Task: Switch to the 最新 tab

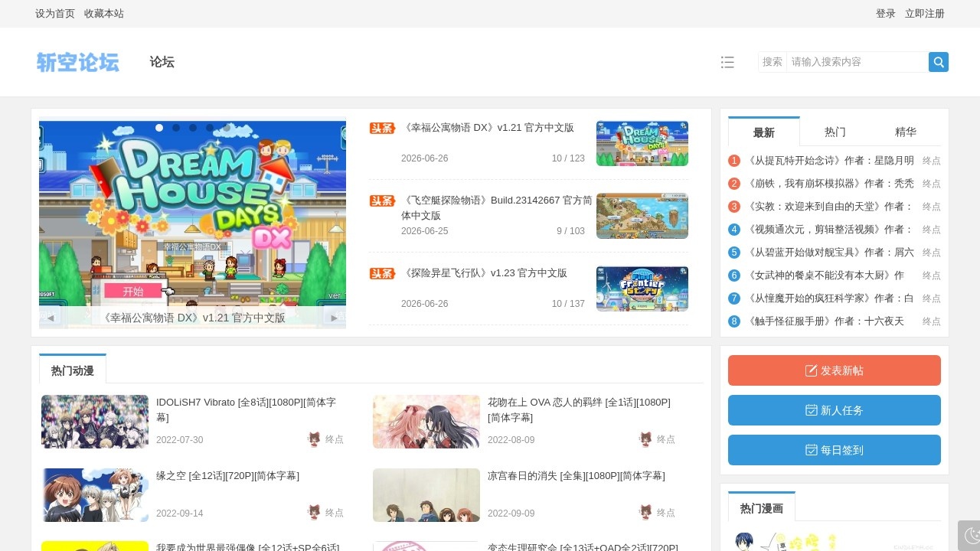Action: (764, 132)
